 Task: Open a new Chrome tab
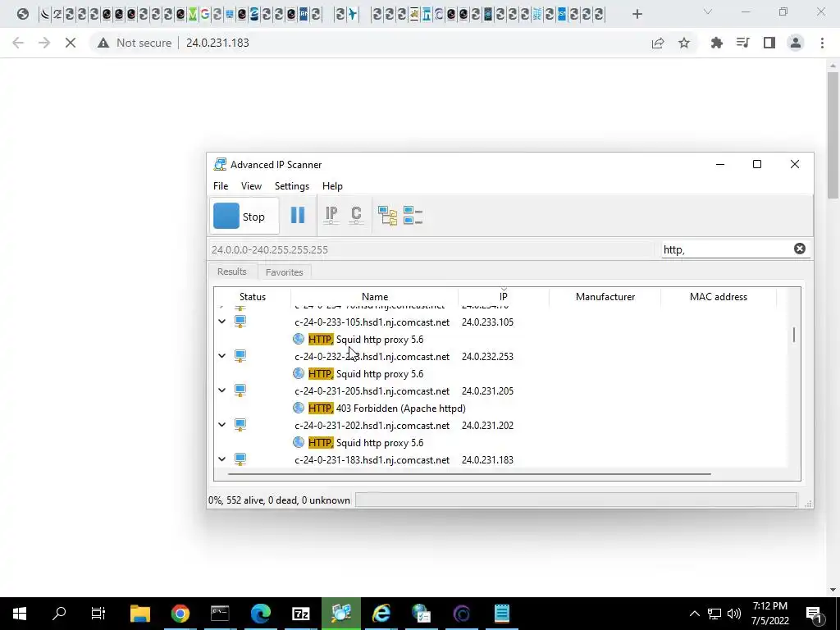[x=637, y=14]
